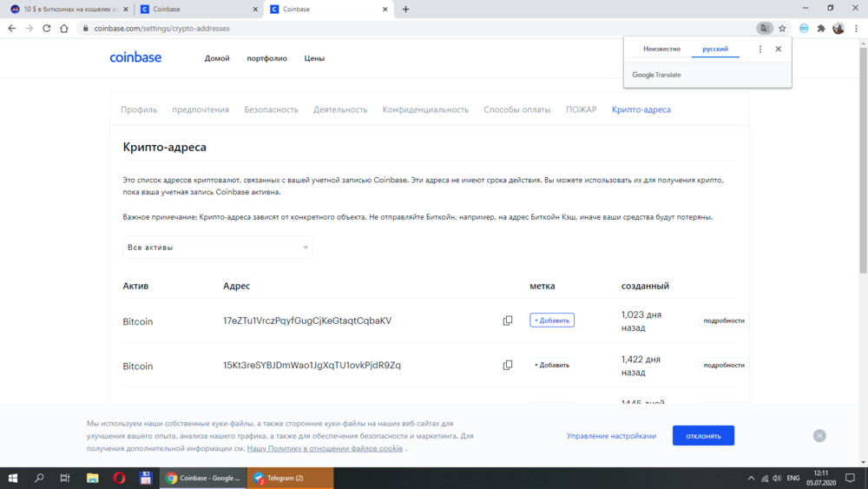Select русский in the Translate popup

pyautogui.click(x=715, y=49)
